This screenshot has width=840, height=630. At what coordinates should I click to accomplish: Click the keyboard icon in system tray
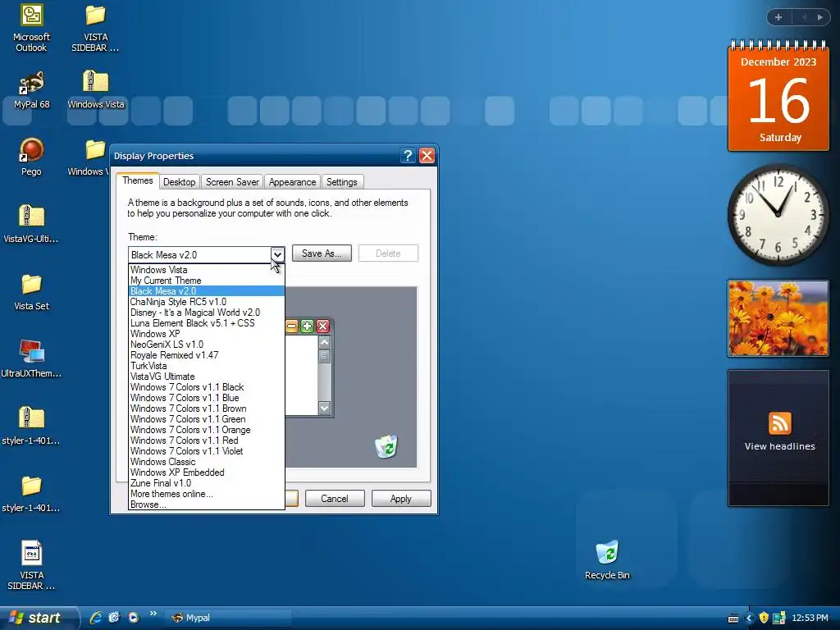[x=733, y=619]
